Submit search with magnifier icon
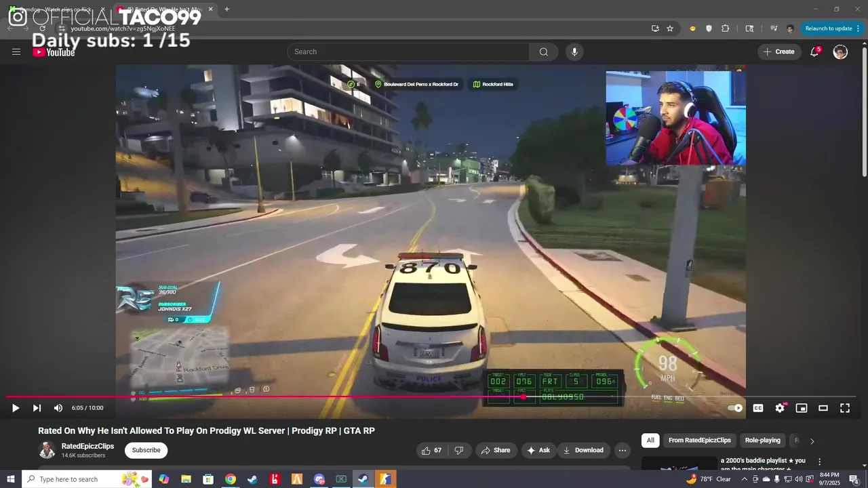This screenshot has width=868, height=488. tap(544, 52)
